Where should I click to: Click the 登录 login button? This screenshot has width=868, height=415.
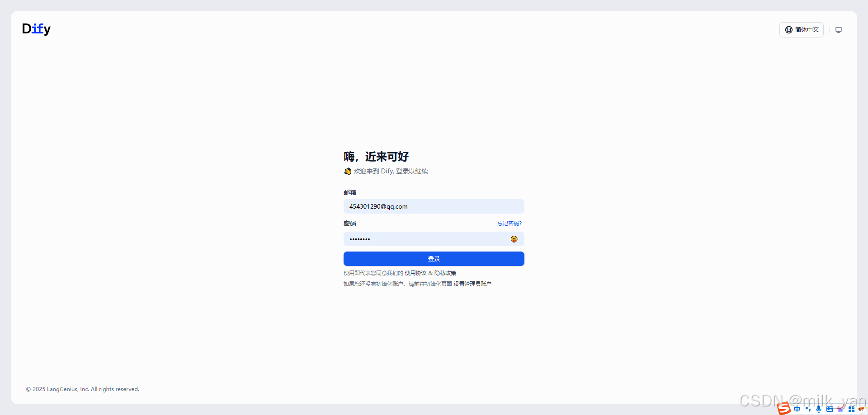tap(434, 258)
